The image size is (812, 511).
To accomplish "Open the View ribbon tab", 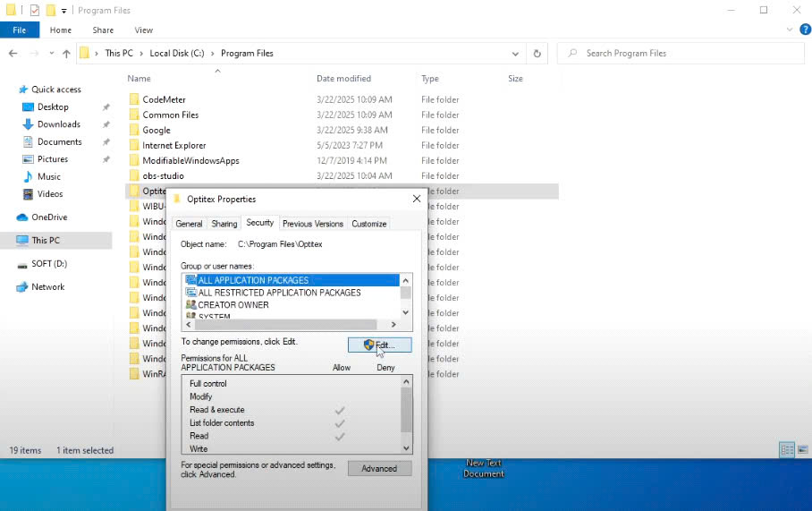I will coord(143,30).
